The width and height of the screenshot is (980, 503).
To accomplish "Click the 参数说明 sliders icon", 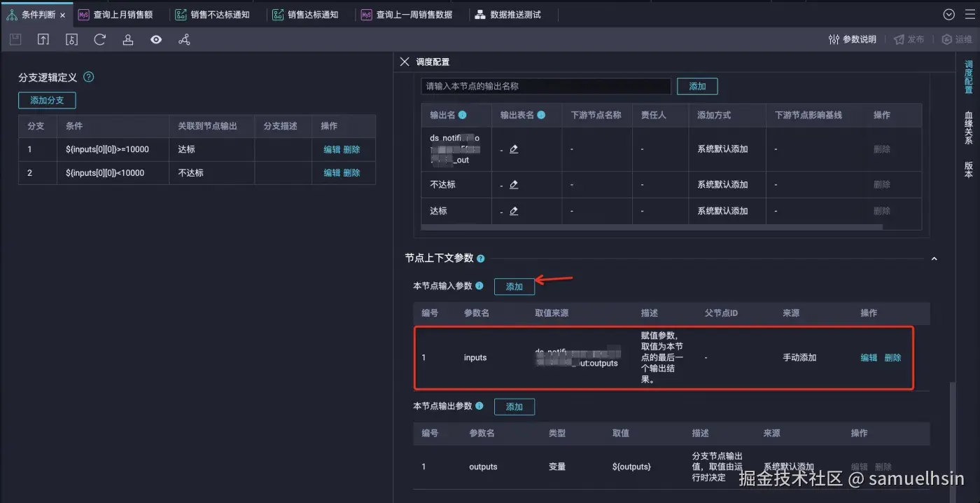I will point(834,40).
